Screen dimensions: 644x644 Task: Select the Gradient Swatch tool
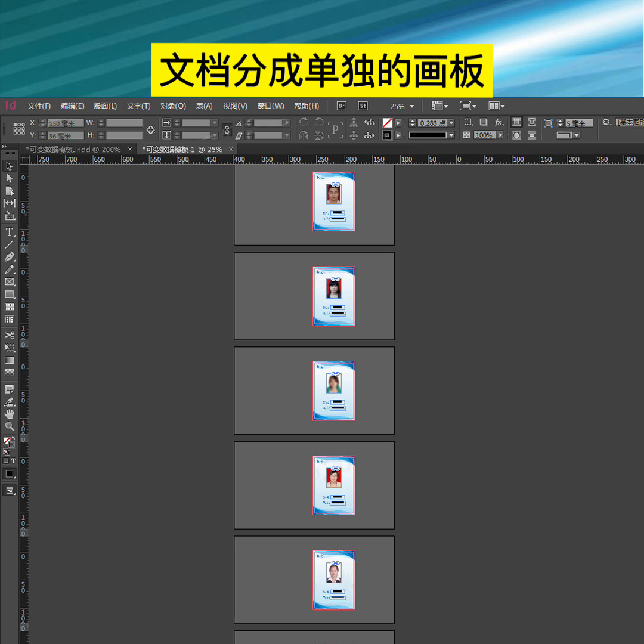[10, 360]
